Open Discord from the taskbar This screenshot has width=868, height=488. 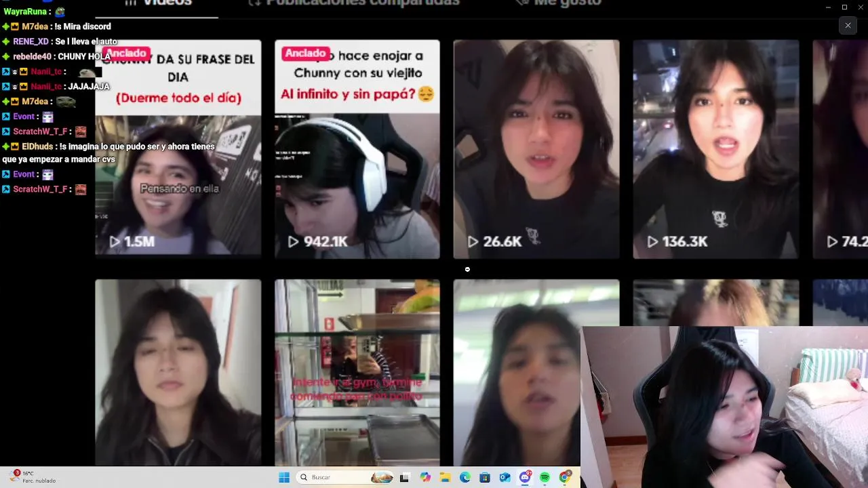525,477
